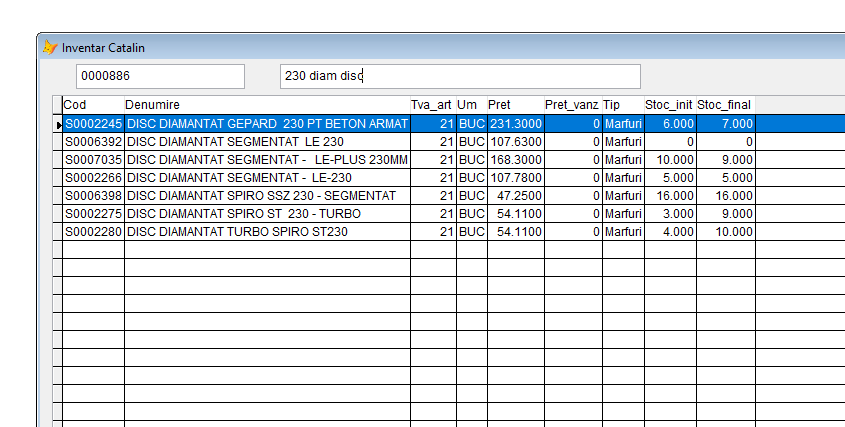Click the Tva_art value 21 in row S0002280

pyautogui.click(x=433, y=232)
